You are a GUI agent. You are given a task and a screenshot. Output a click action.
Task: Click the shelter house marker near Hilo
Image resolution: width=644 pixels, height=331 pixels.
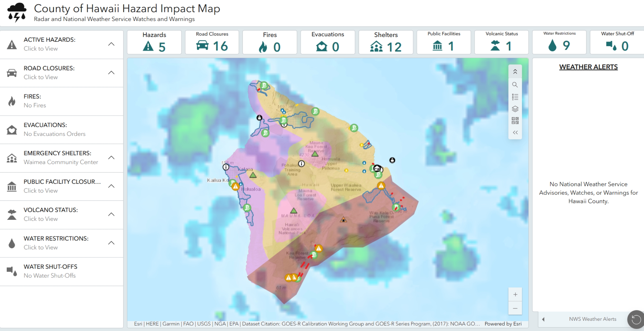point(377,169)
